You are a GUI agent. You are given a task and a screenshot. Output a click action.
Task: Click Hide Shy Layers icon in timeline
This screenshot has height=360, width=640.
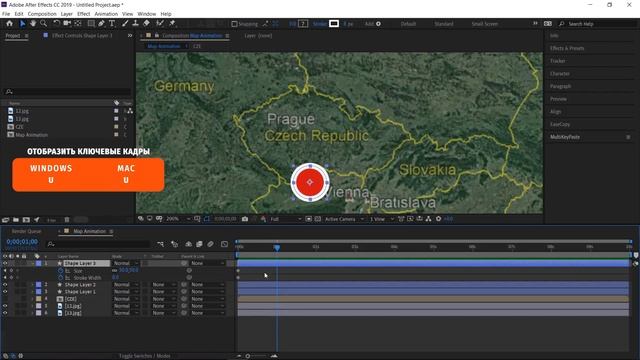[x=189, y=244]
